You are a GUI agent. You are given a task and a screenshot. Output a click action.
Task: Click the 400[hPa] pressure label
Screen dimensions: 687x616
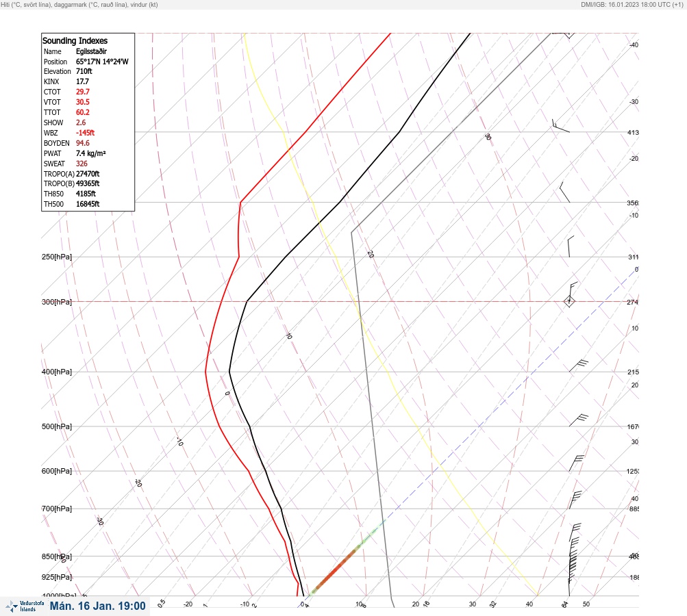click(x=57, y=372)
